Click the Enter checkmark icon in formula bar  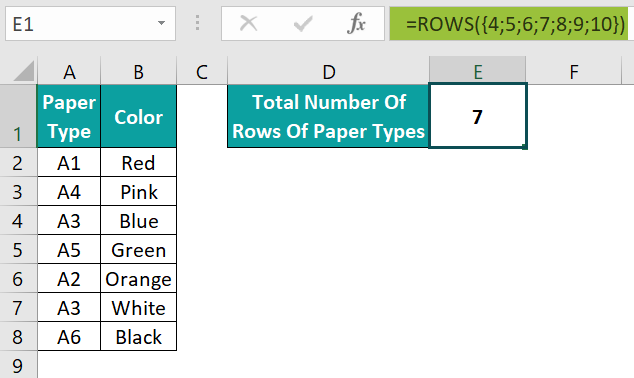tap(303, 23)
